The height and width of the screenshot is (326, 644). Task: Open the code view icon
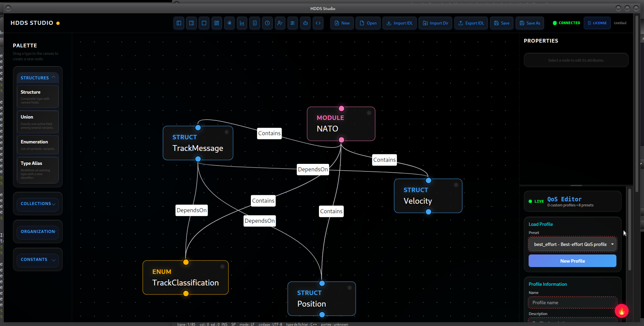[318, 23]
